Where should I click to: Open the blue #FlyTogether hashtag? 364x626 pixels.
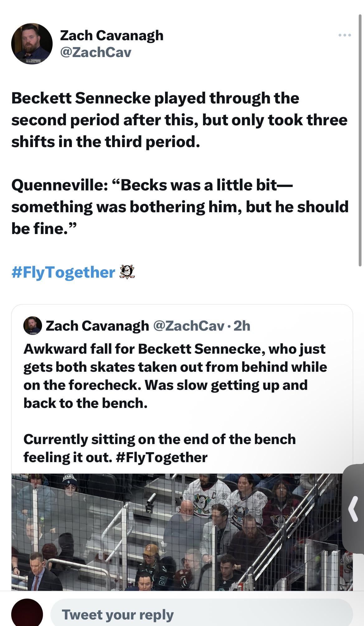63,272
